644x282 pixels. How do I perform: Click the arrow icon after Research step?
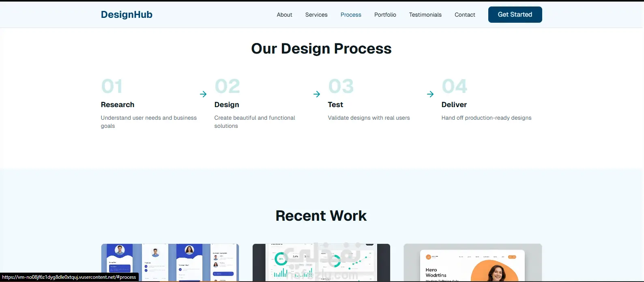(x=203, y=94)
